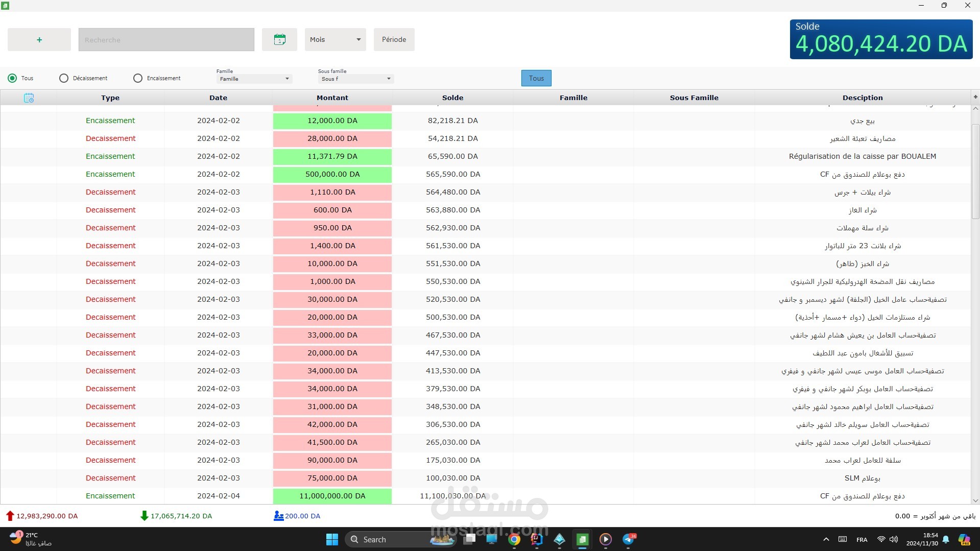
Task: Open the Wi-Fi network tray icon
Action: tap(881, 539)
